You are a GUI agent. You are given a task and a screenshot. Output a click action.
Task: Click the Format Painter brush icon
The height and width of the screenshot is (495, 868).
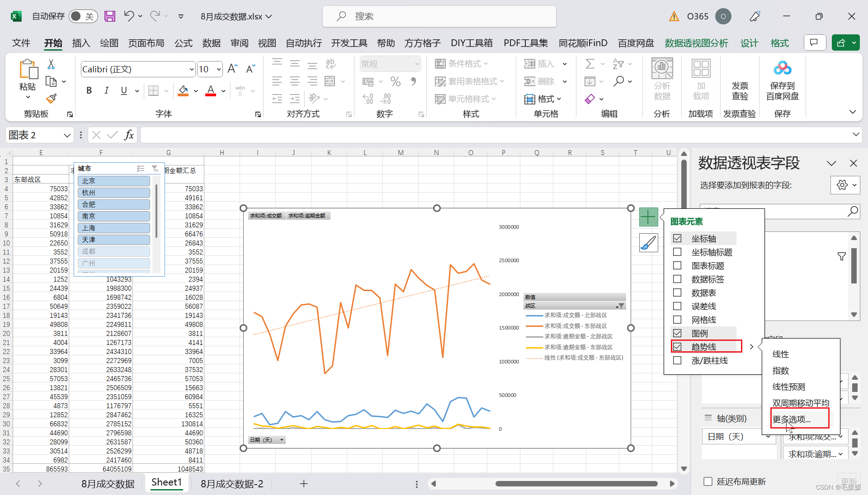click(x=51, y=98)
